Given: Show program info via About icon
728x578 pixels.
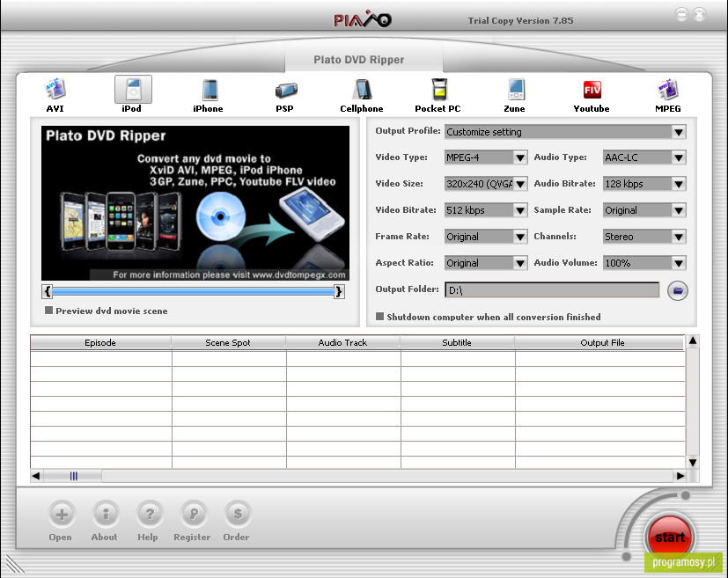Looking at the screenshot, I should tap(106, 514).
